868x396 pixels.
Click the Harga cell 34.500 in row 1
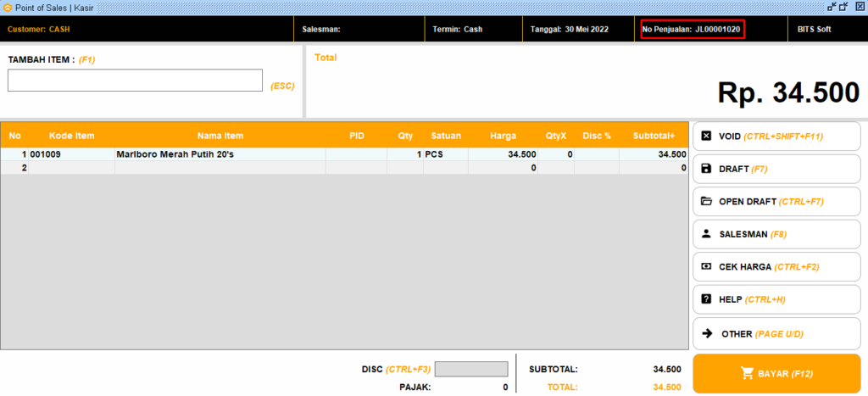click(x=504, y=154)
